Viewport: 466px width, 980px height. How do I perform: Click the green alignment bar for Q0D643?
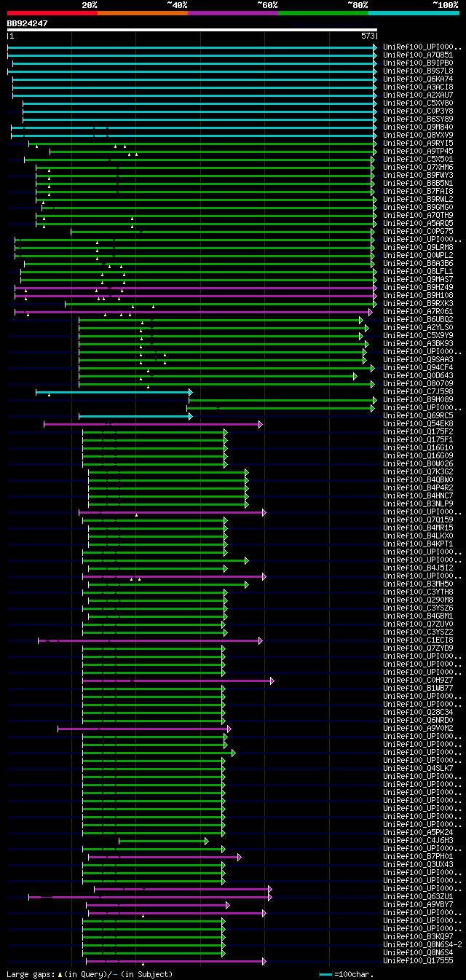pyautogui.click(x=218, y=375)
